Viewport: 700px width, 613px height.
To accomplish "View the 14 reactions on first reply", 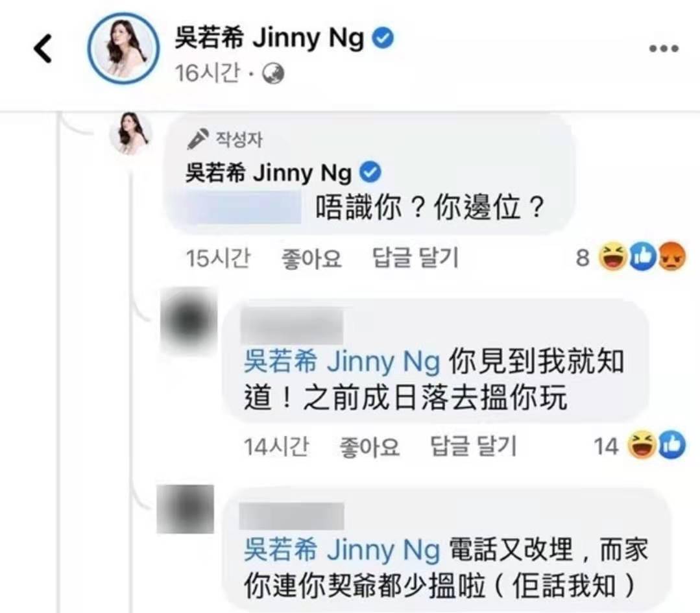I will pyautogui.click(x=639, y=445).
